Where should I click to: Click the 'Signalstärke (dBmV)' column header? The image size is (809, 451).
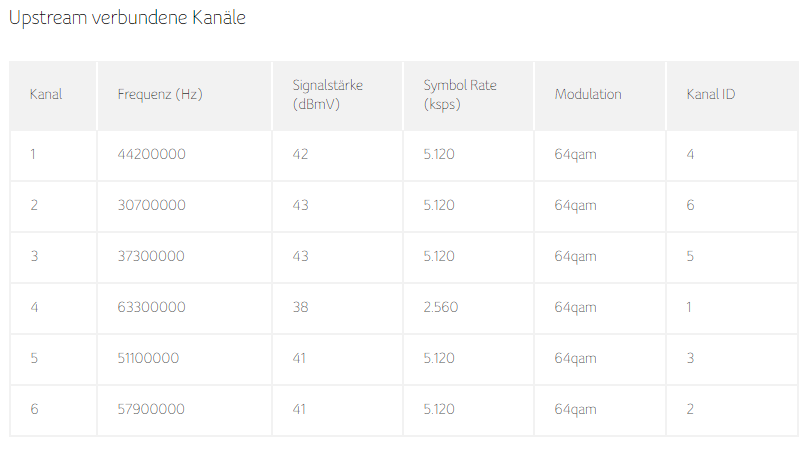tap(327, 95)
